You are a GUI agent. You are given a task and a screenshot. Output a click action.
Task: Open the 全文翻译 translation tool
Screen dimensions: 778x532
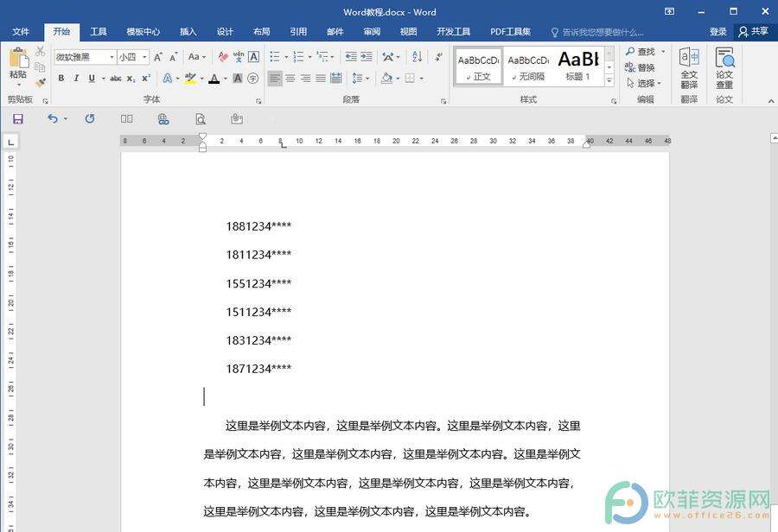pos(689,69)
